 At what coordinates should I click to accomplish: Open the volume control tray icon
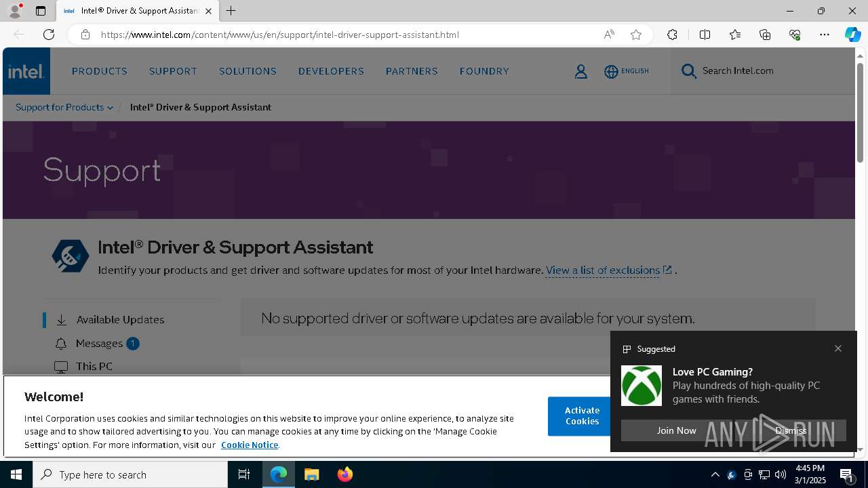780,474
